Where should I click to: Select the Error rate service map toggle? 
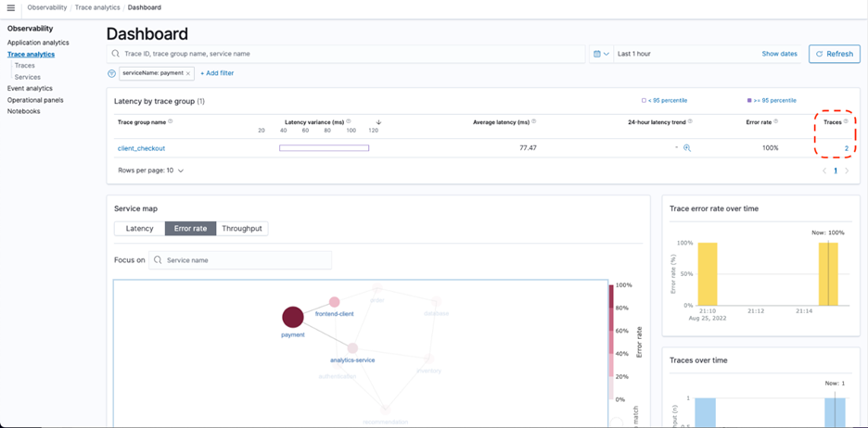(x=190, y=229)
